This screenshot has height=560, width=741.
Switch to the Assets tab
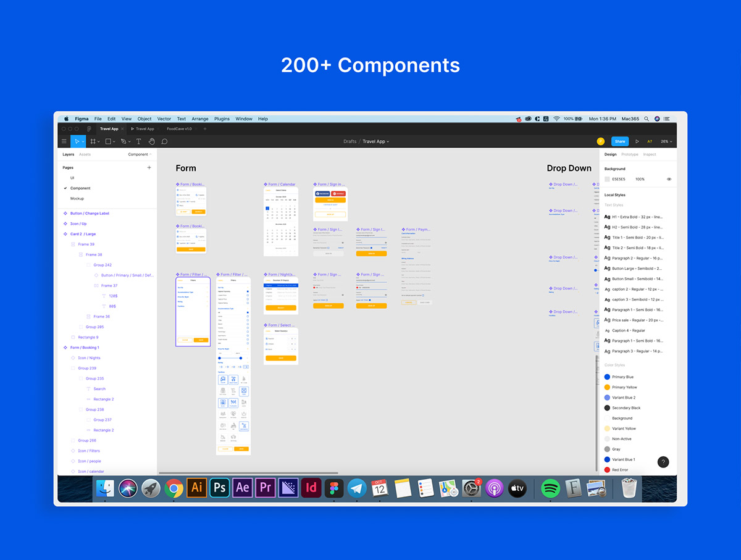pos(85,154)
